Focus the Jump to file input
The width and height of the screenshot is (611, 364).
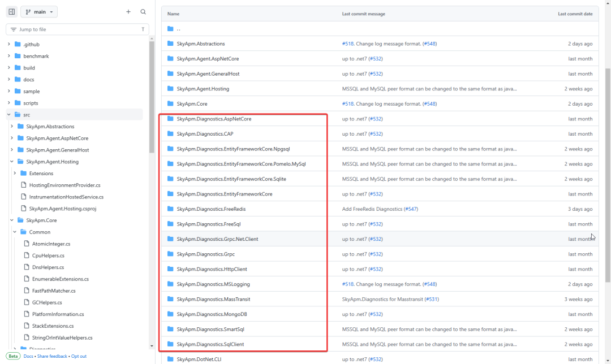(x=77, y=29)
